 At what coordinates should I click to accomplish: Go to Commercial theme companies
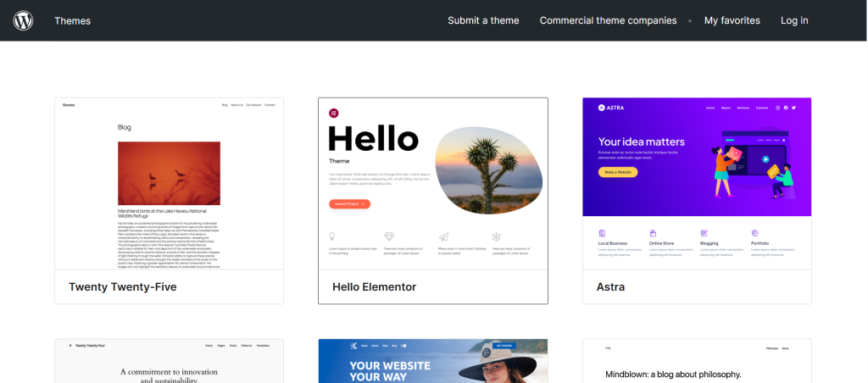[x=608, y=20]
